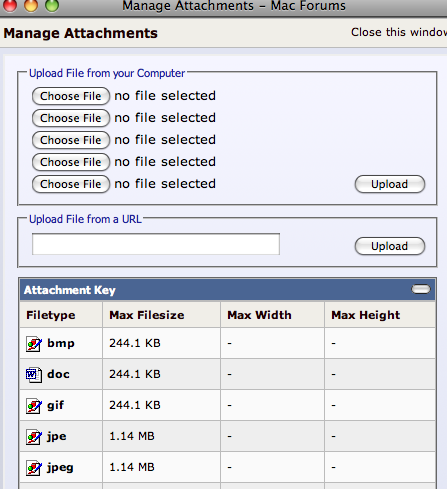The height and width of the screenshot is (489, 447).
Task: Click the first no file selected label
Action: point(165,96)
